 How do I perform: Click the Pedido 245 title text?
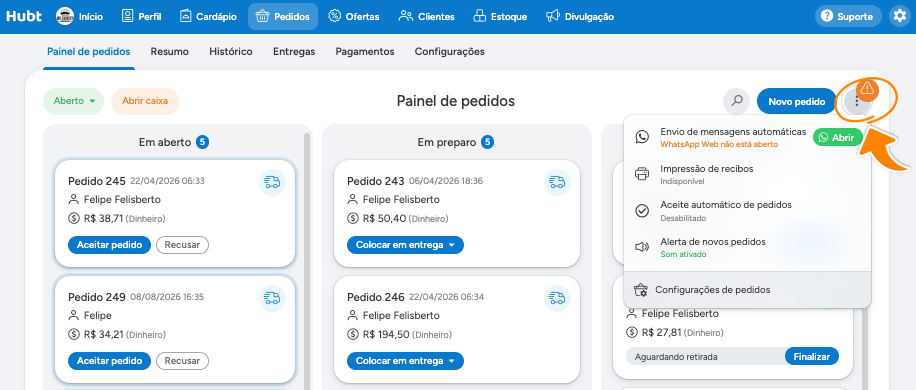point(97,181)
